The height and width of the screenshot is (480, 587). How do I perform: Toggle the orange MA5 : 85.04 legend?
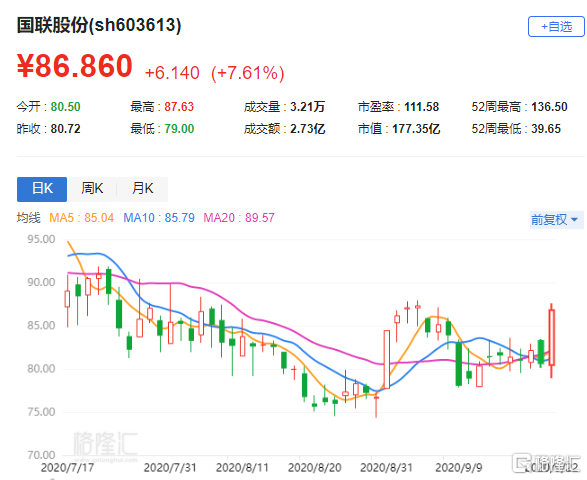click(x=81, y=218)
